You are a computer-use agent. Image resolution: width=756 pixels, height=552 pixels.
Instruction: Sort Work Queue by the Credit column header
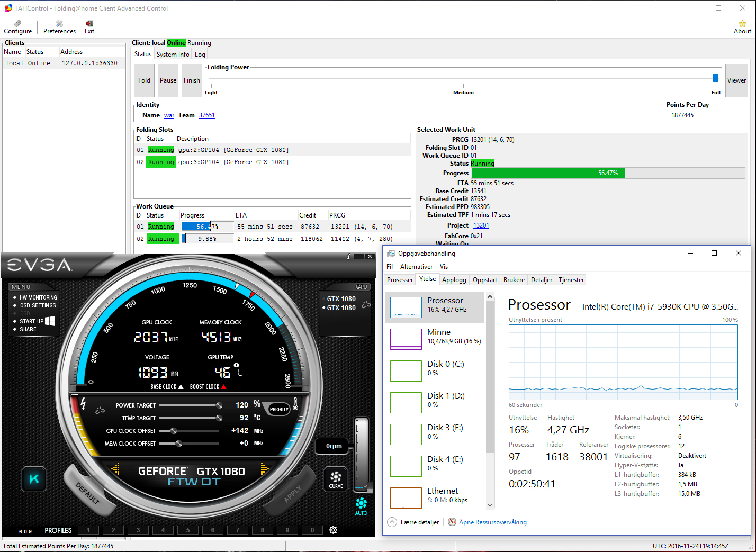tap(308, 215)
